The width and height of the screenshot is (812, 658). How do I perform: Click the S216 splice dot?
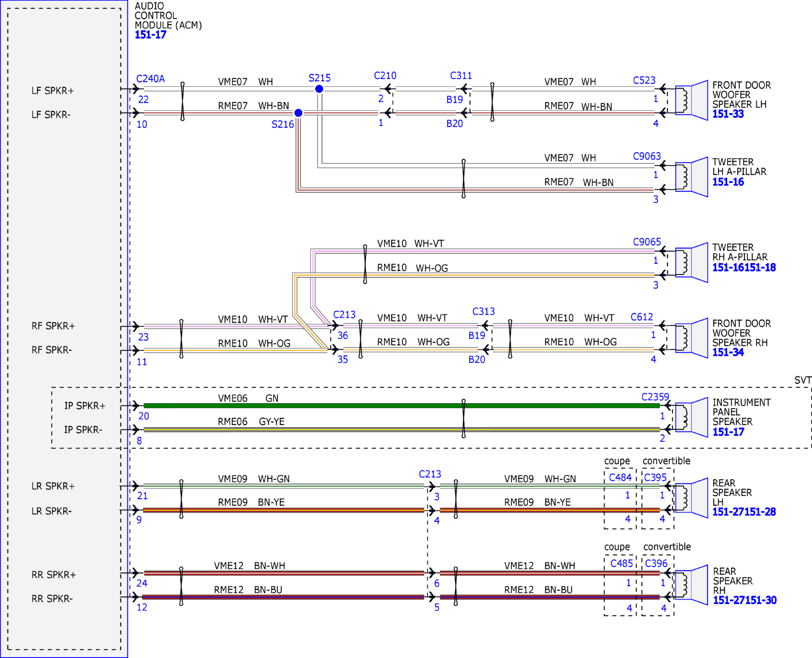[x=298, y=113]
